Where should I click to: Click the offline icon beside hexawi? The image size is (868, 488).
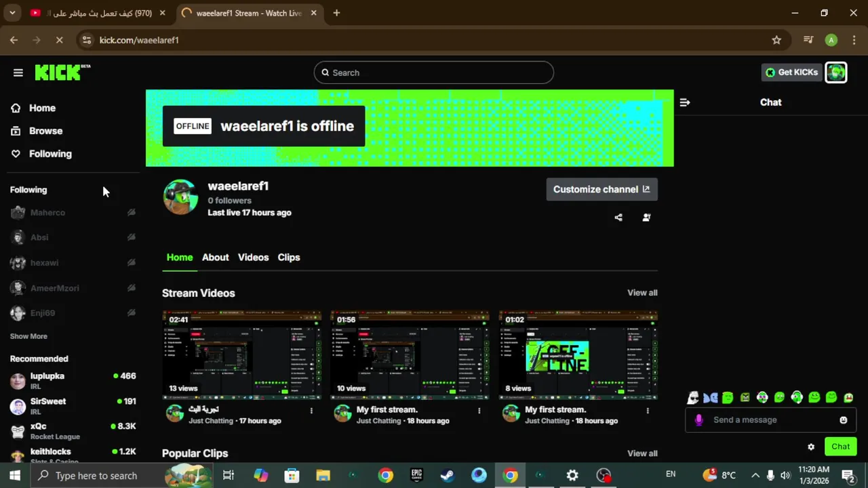tap(132, 263)
